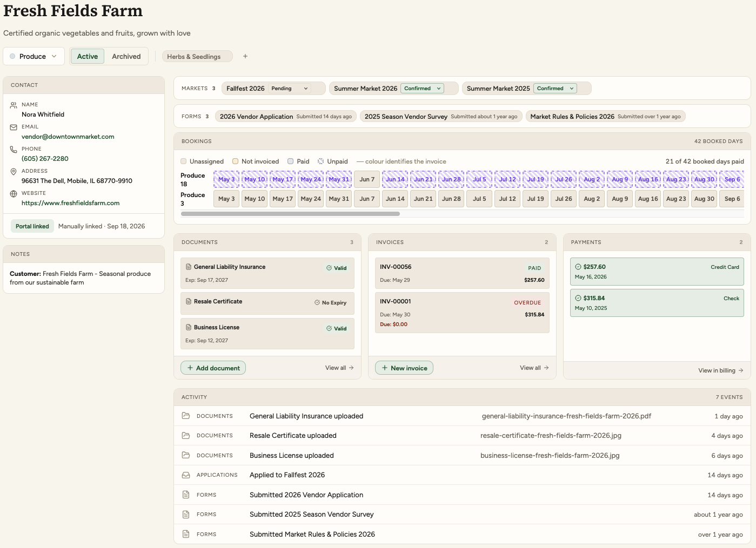Toggle the Unassigned legend checkbox
The height and width of the screenshot is (548, 756).
coord(184,161)
